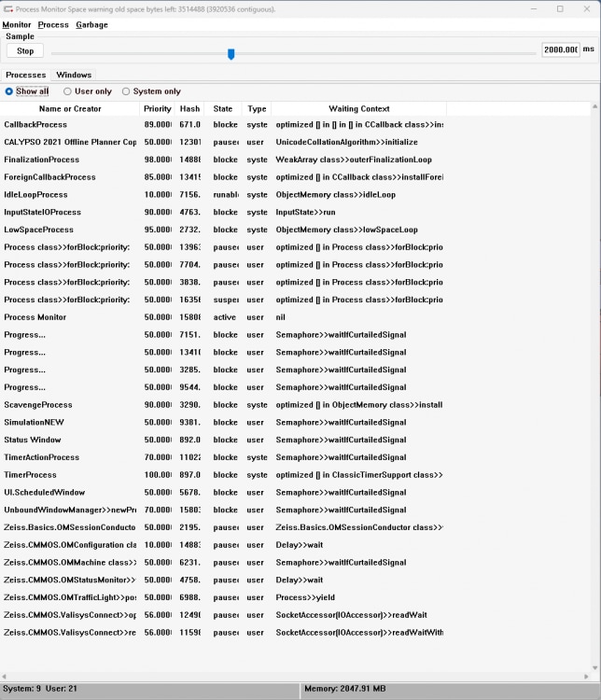Viewport: 601px width, 700px height.
Task: Click 'System: 9 User: 21' status text
Action: tap(40, 689)
